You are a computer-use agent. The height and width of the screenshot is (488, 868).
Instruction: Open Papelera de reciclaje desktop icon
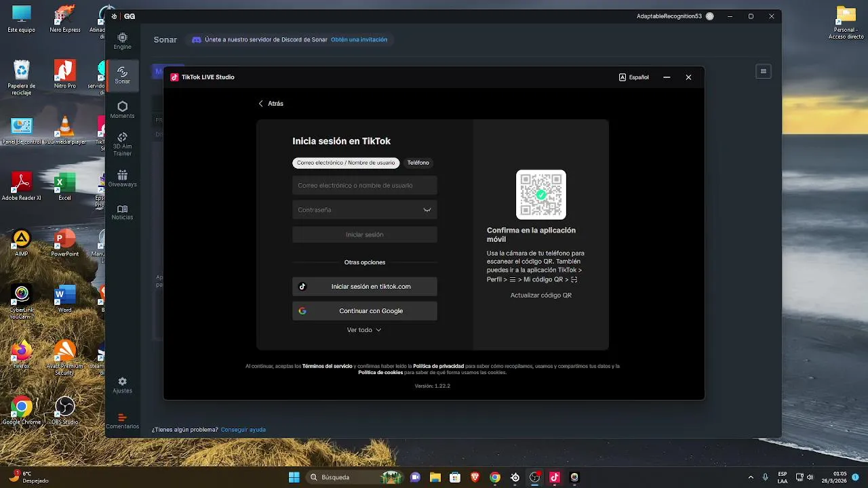(x=22, y=78)
